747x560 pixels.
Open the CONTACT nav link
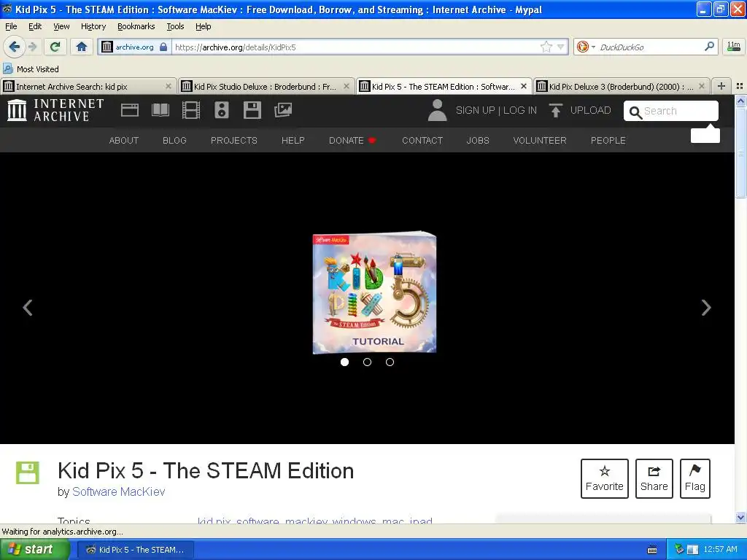click(x=422, y=141)
